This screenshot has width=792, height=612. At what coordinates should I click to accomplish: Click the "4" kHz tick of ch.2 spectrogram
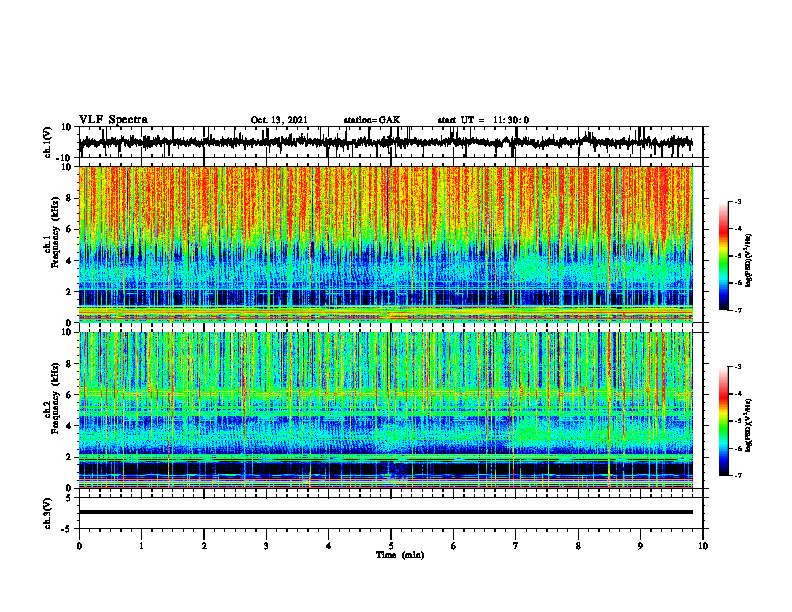(x=70, y=426)
